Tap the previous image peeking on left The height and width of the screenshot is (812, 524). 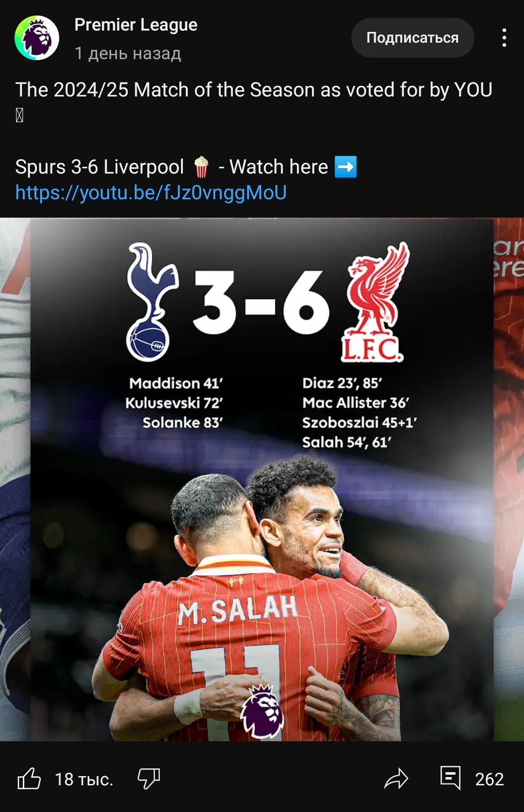(15, 479)
